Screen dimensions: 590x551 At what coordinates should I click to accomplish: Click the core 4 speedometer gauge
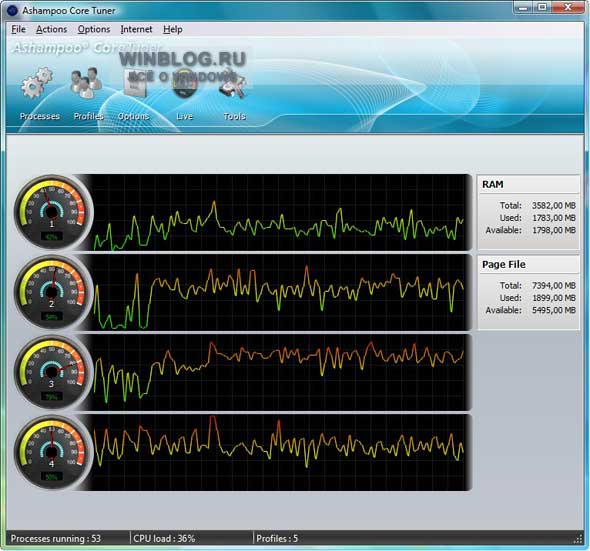click(x=53, y=452)
